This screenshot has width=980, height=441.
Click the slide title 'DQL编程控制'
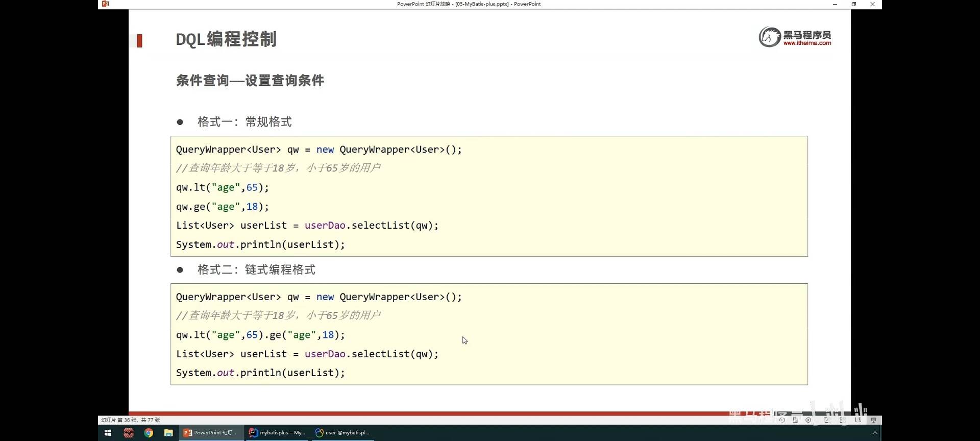click(226, 39)
